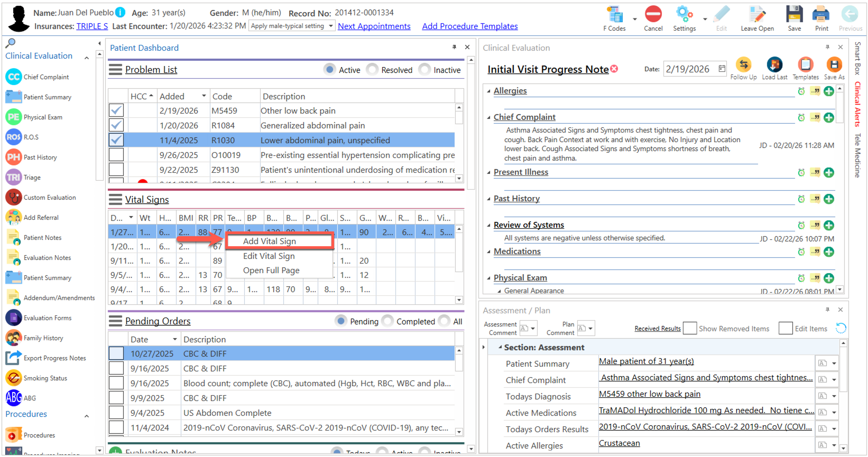The width and height of the screenshot is (868, 457).
Task: Choose Add Vital Sign menu item
Action: [269, 241]
